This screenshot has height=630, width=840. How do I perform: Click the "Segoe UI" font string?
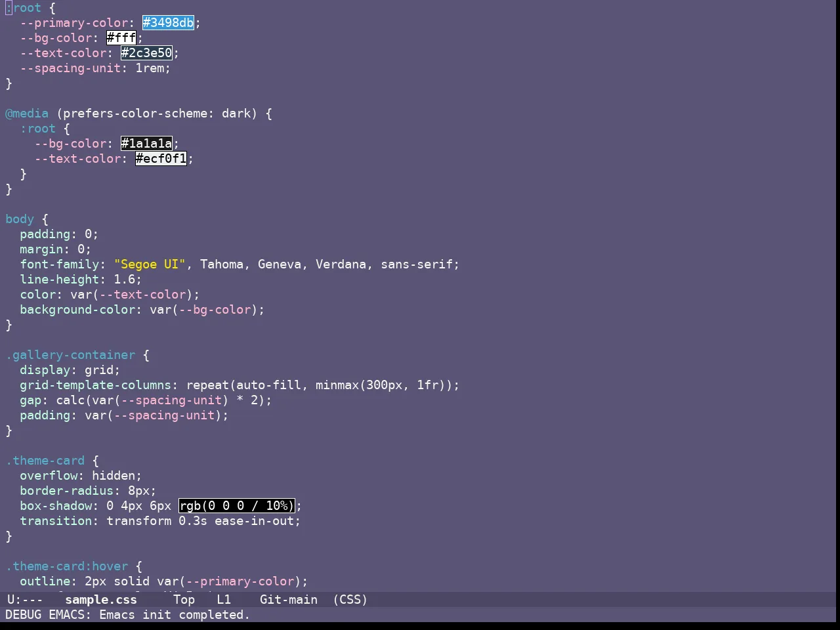coord(150,264)
